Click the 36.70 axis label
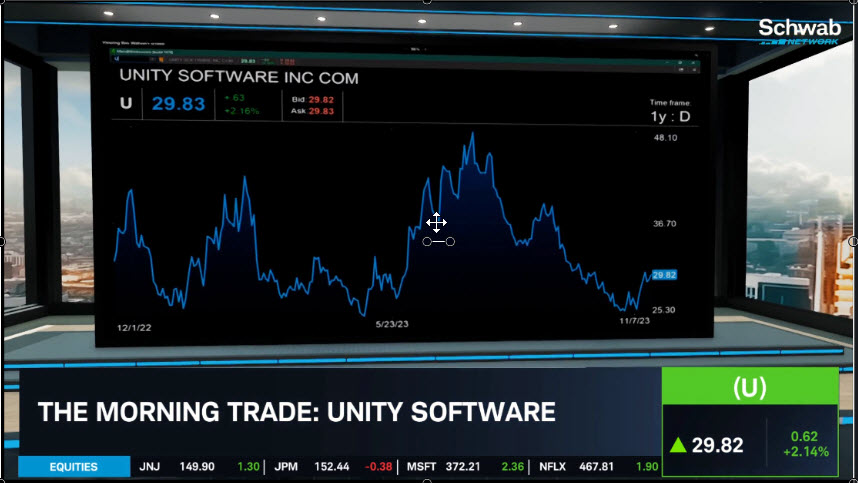 [x=664, y=223]
